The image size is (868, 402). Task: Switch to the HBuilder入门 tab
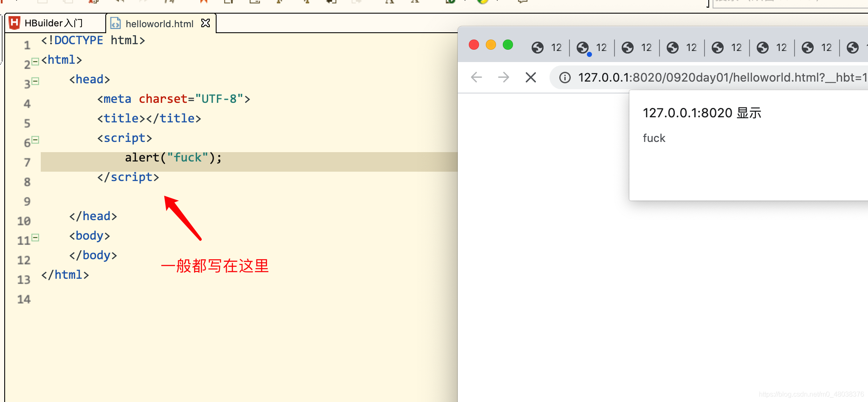pyautogui.click(x=54, y=23)
